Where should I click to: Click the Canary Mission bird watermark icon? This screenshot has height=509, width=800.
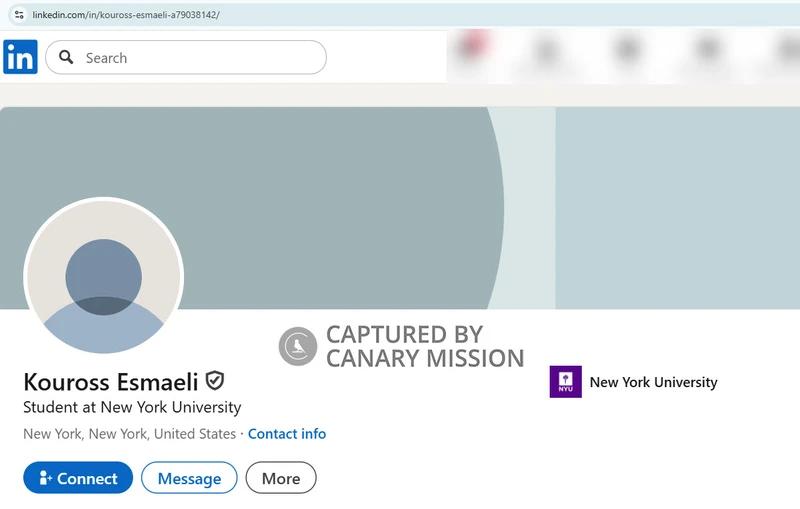(297, 346)
